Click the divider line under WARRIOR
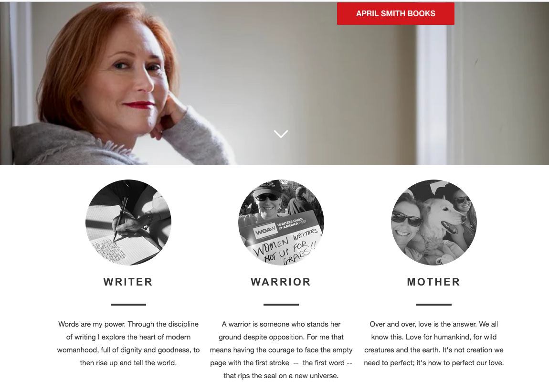Image resolution: width=549 pixels, height=392 pixels. pyautogui.click(x=281, y=305)
